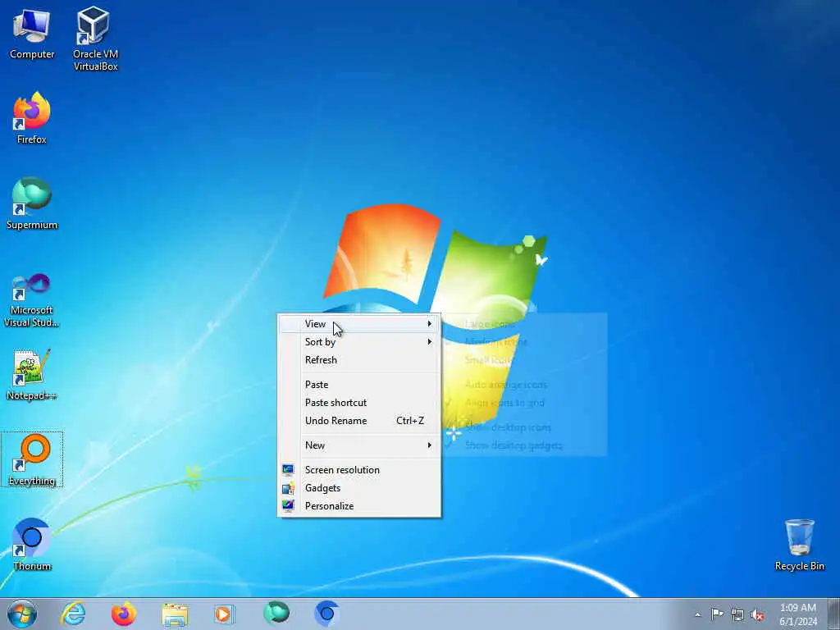Select the Oracle VM VirtualBox shortcut

(x=95, y=39)
